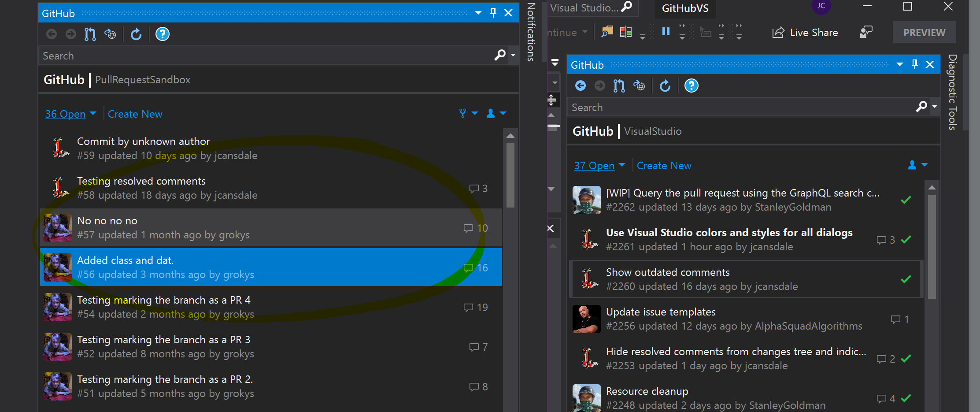
Task: Click the JC account avatar
Action: [821, 6]
